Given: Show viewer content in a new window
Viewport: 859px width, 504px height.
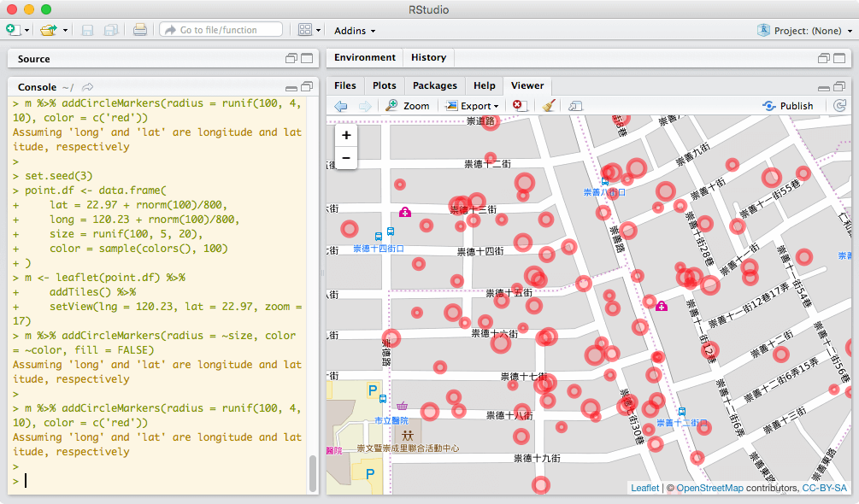Looking at the screenshot, I should point(575,106).
